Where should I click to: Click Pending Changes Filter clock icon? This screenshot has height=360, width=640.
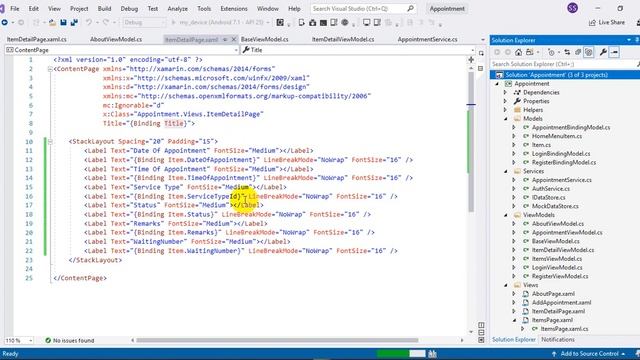551,52
